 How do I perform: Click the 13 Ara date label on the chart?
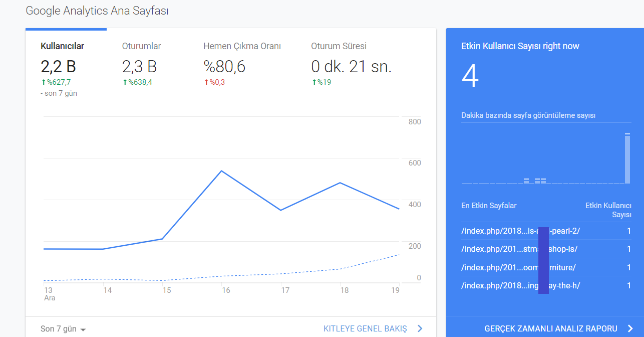pyautogui.click(x=50, y=294)
